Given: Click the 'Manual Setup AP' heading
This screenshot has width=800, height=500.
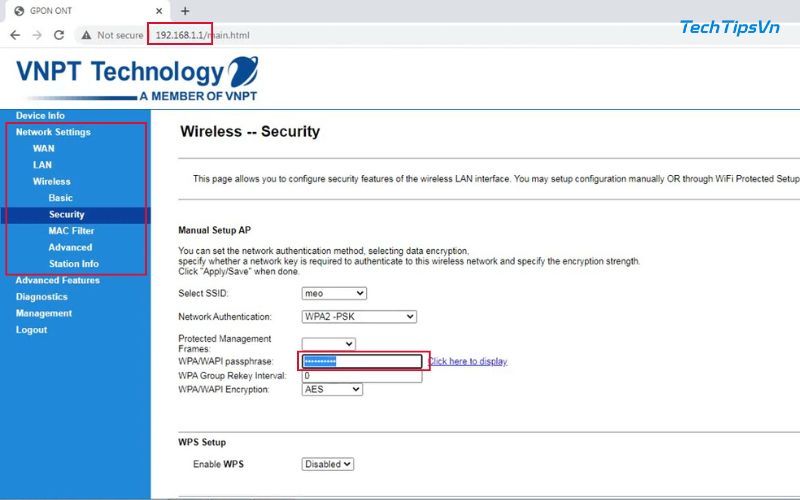Looking at the screenshot, I should (x=214, y=230).
